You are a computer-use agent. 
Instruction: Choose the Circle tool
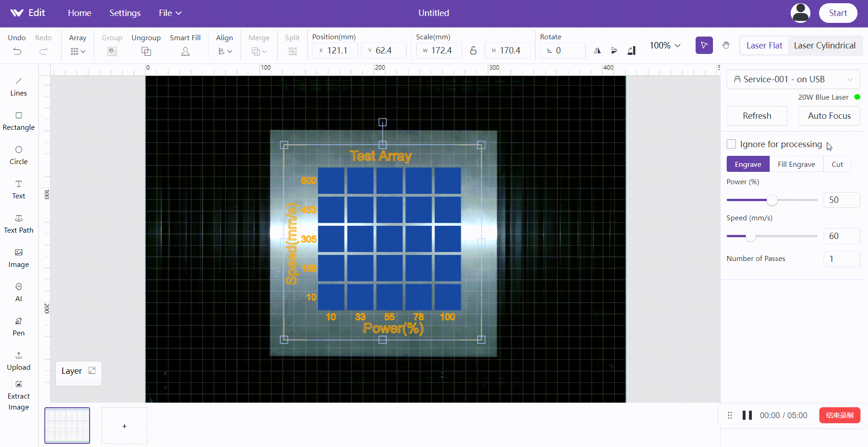coord(18,155)
